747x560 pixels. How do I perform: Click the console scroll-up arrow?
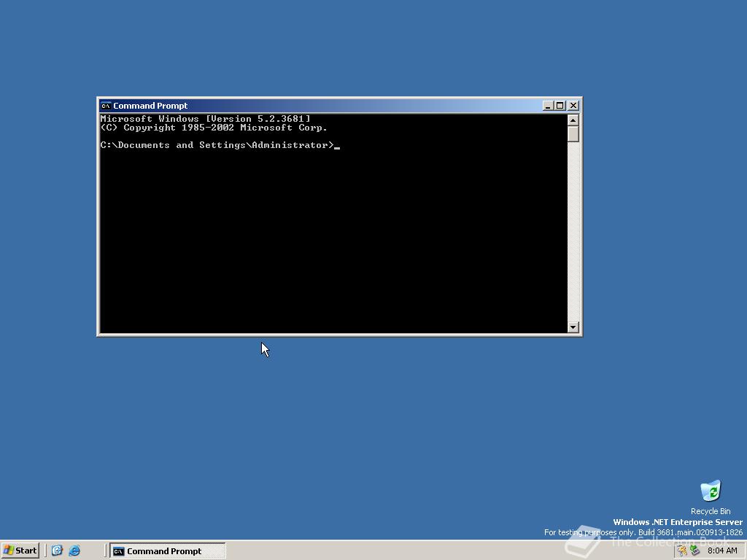coord(573,120)
